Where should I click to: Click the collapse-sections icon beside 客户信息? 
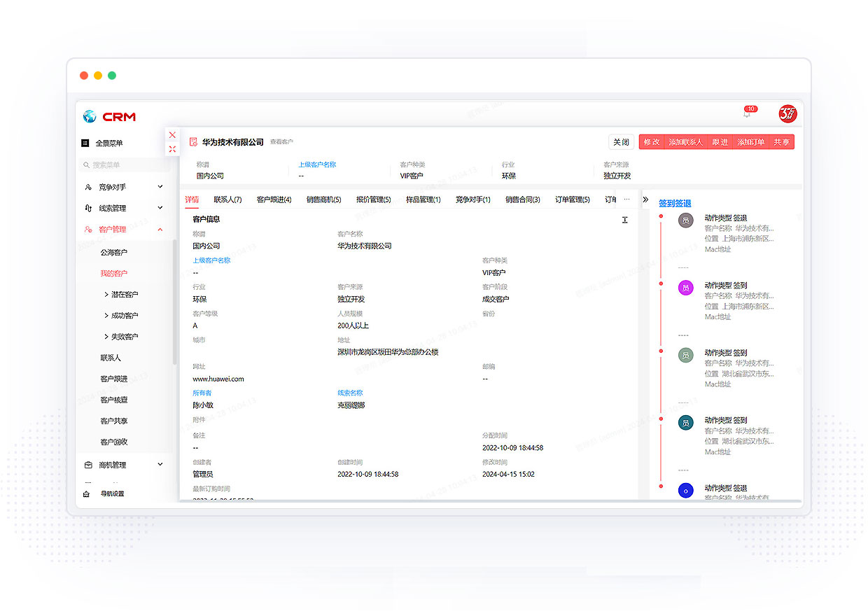pos(625,220)
